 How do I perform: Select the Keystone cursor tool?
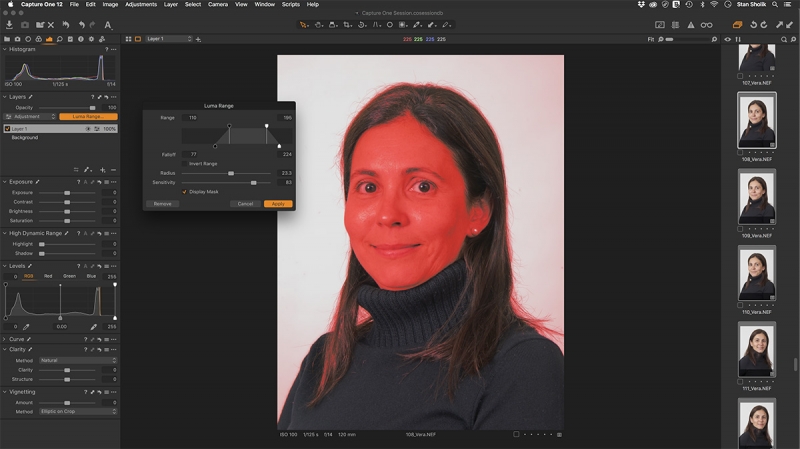click(x=377, y=24)
